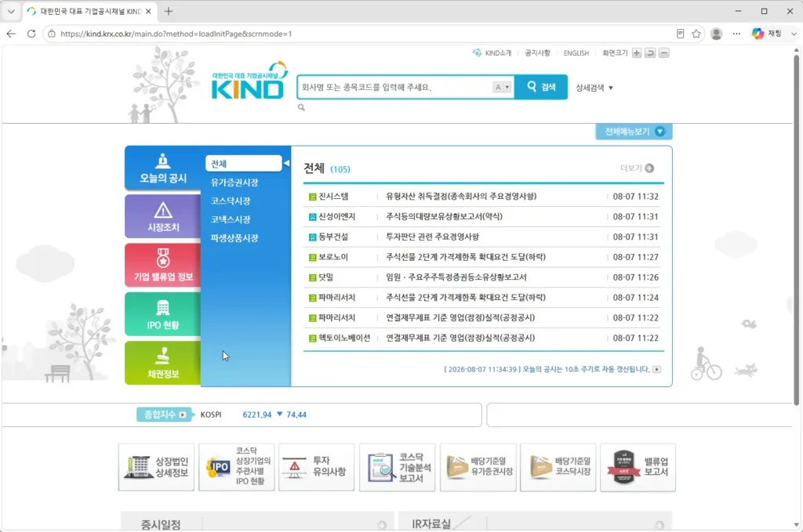Select the 코스닥시장 tab
803x532 pixels.
point(231,201)
